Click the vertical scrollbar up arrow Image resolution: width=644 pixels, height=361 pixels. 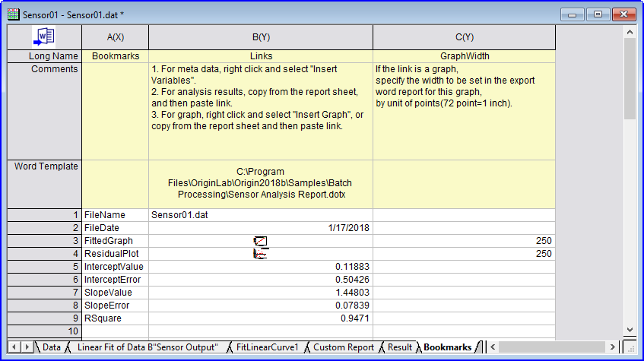(630, 32)
